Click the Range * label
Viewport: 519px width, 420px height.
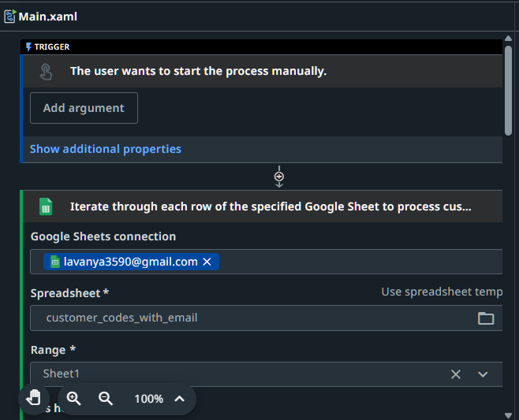(x=54, y=350)
